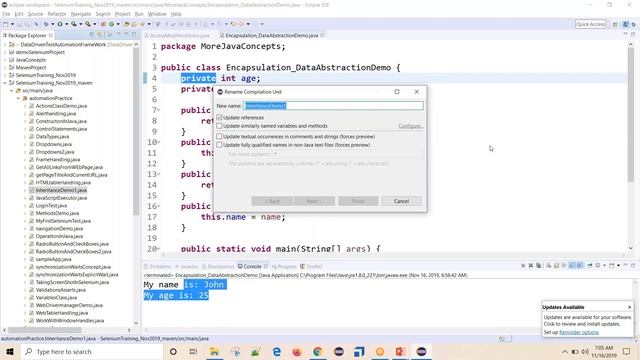The image size is (640, 360).
Task: Expand the demoSeleniumProject node
Action: pos(5,52)
